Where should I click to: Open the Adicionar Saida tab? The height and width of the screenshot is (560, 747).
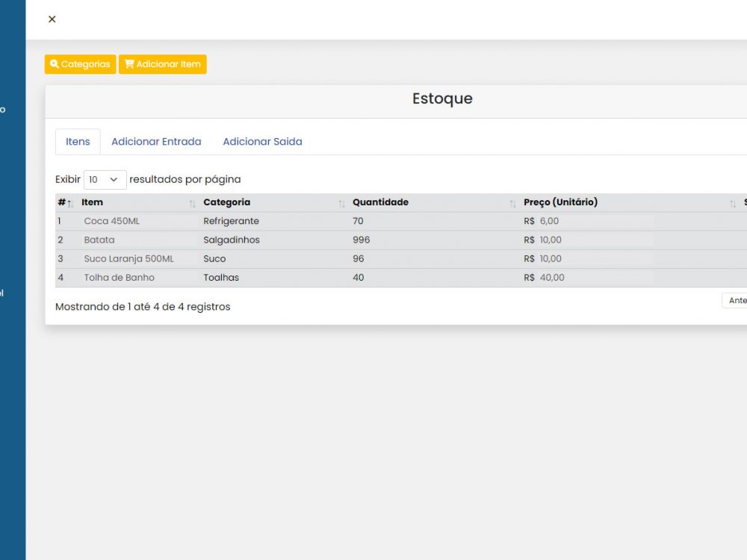pos(262,142)
